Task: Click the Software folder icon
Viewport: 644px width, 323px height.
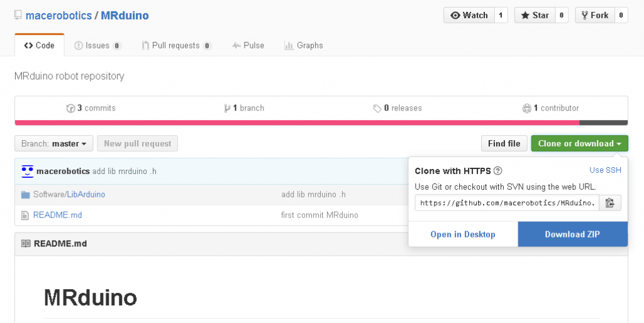Action: click(x=25, y=195)
